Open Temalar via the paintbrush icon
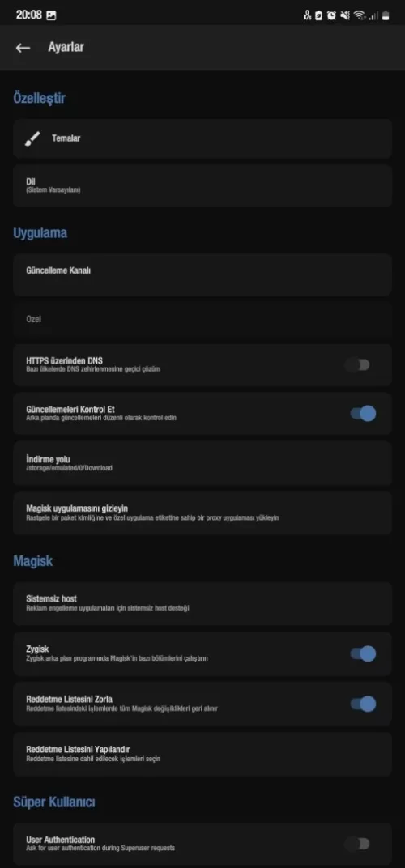The image size is (405, 868). tap(32, 138)
